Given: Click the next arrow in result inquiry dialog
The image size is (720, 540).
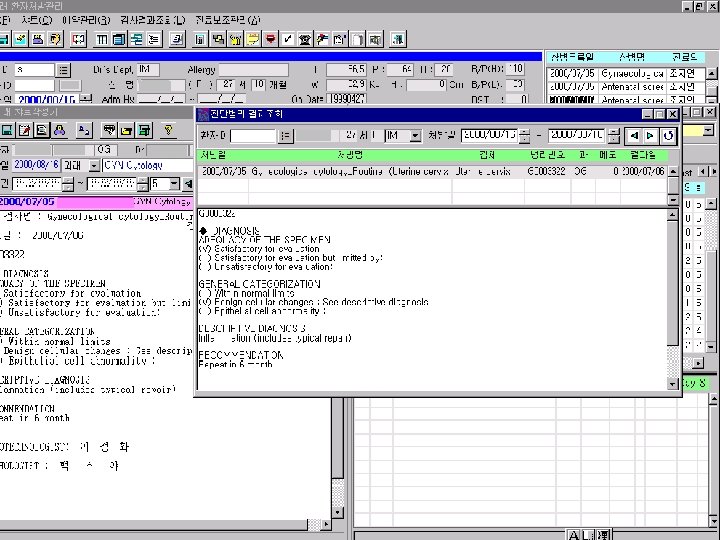Looking at the screenshot, I should click(651, 135).
